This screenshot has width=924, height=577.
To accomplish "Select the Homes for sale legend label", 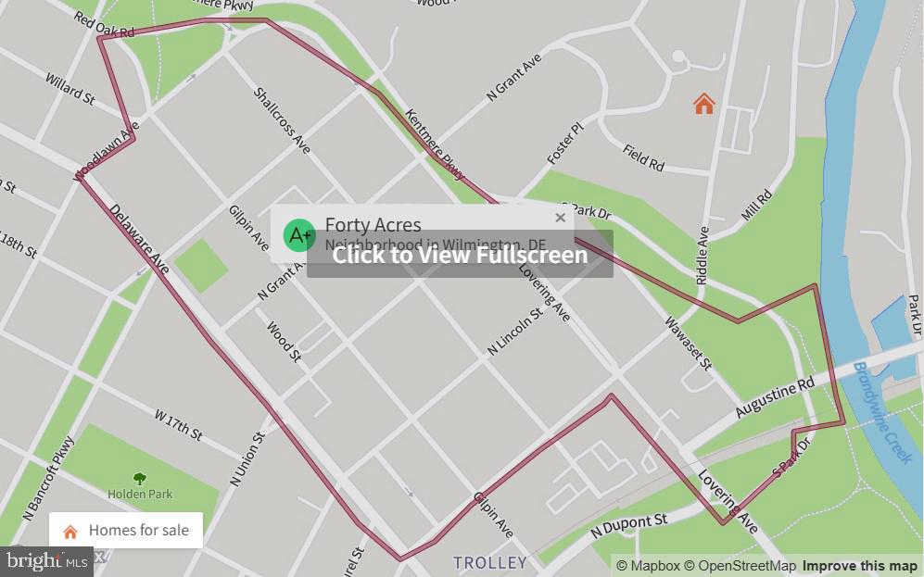I will [138, 531].
